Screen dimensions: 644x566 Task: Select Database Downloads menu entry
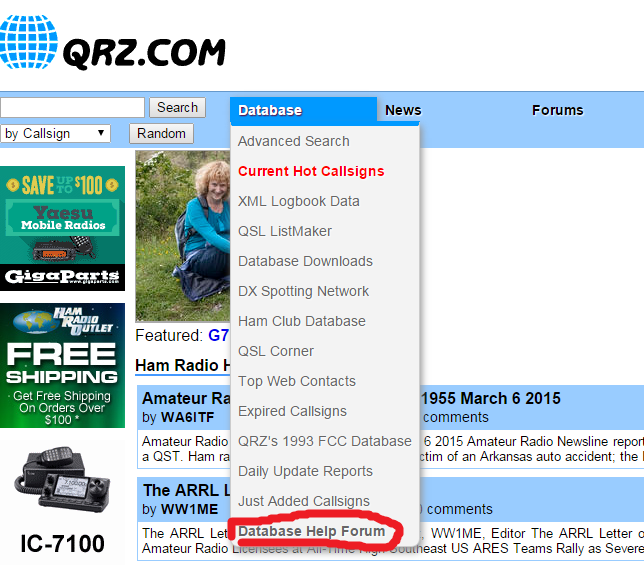[305, 261]
